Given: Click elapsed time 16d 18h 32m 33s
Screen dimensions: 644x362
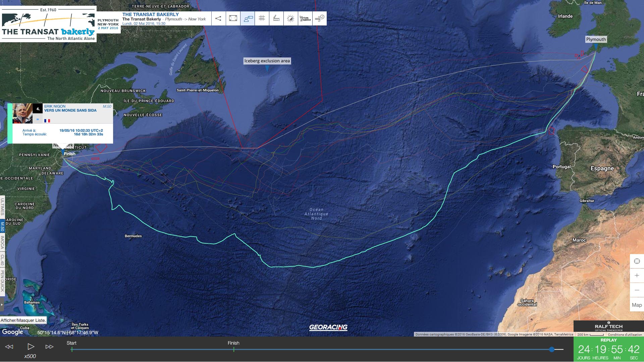Looking at the screenshot, I should tap(89, 134).
